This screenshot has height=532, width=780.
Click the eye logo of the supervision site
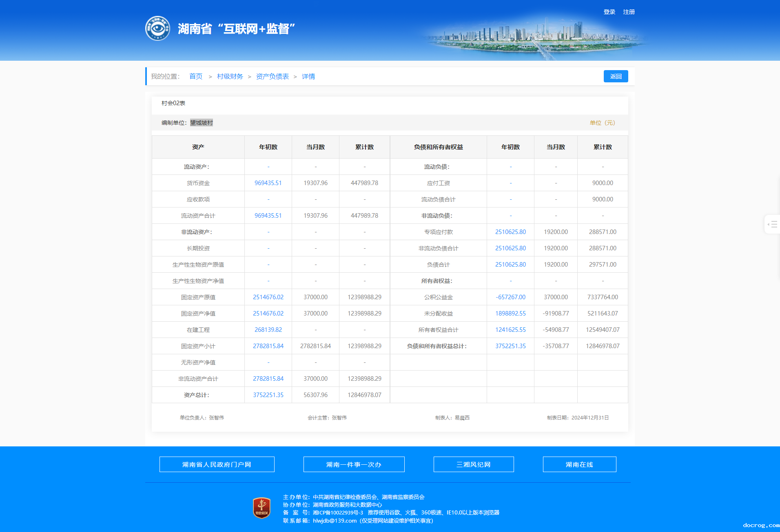coord(157,29)
